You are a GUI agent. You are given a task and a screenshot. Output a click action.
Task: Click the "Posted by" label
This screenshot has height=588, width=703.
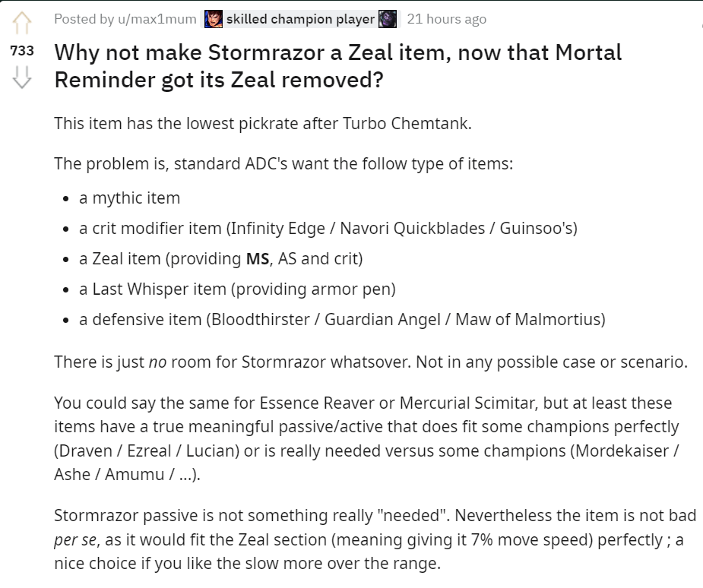(83, 19)
